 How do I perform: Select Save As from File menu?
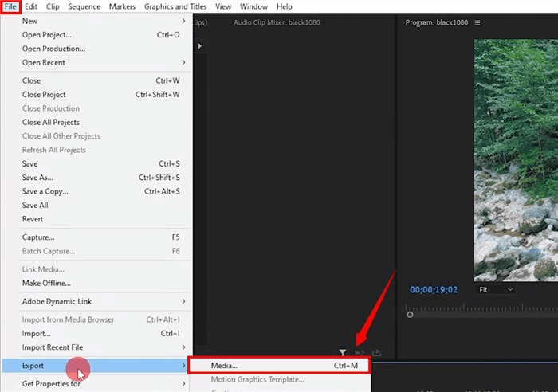point(102,178)
